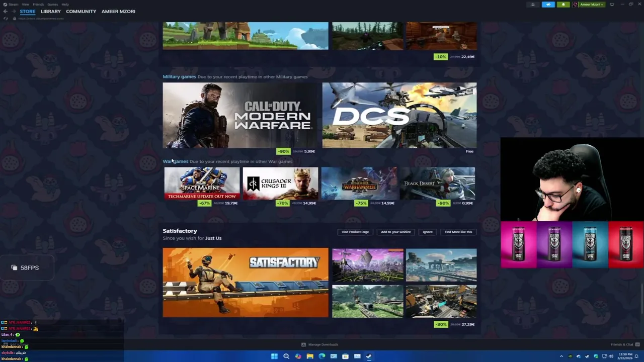Follow the War games tag link
This screenshot has width=644, height=362.
(x=175, y=161)
